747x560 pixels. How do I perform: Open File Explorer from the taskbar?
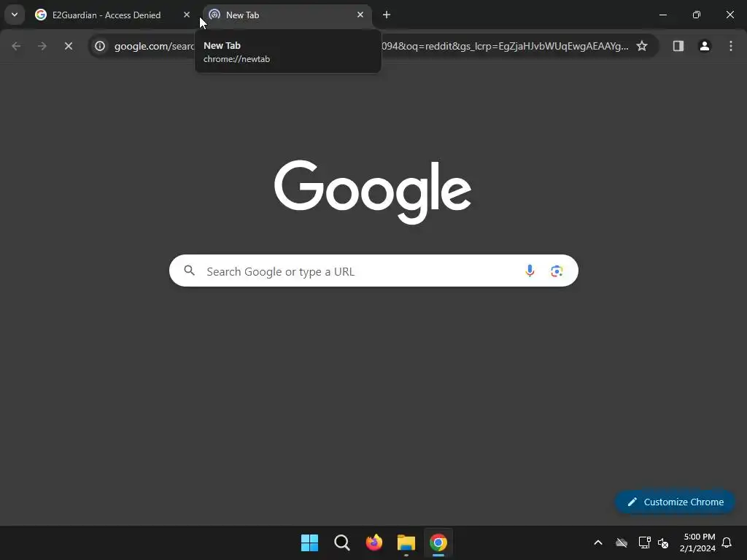pyautogui.click(x=406, y=542)
